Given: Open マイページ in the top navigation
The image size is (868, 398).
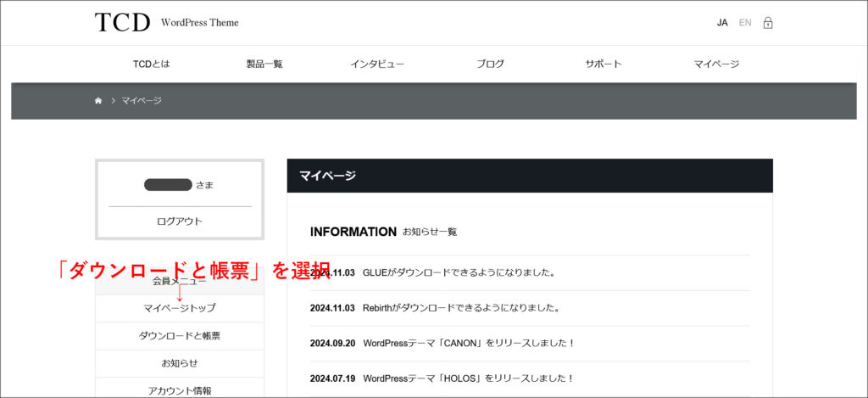Looking at the screenshot, I should 716,64.
